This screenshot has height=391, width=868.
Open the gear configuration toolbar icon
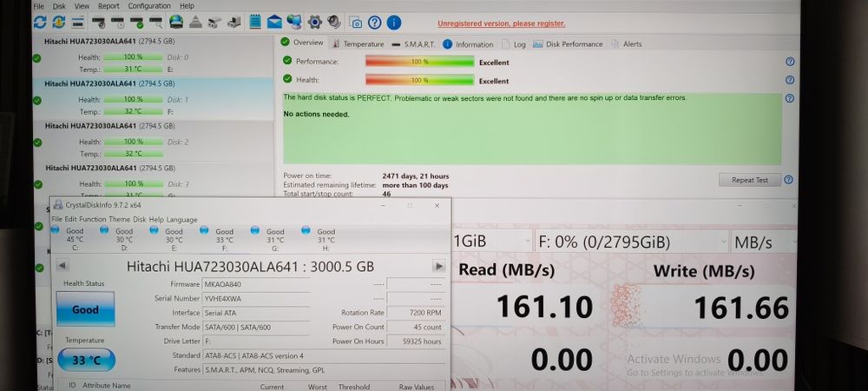pyautogui.click(x=315, y=22)
